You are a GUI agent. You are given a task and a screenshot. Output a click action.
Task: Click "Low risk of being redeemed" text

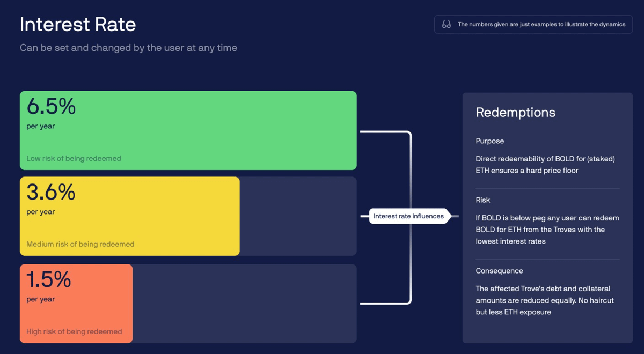click(74, 159)
